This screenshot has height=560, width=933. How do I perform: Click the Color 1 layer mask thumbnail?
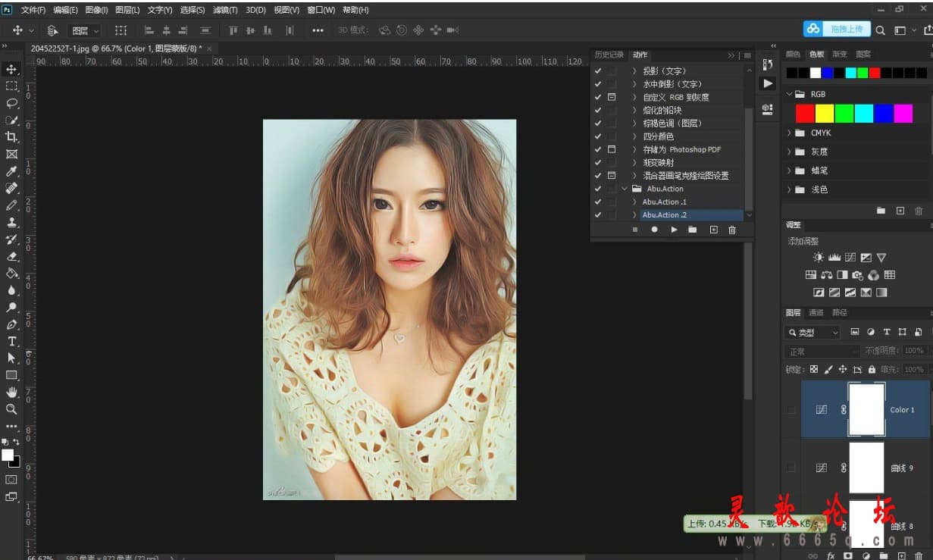click(867, 409)
